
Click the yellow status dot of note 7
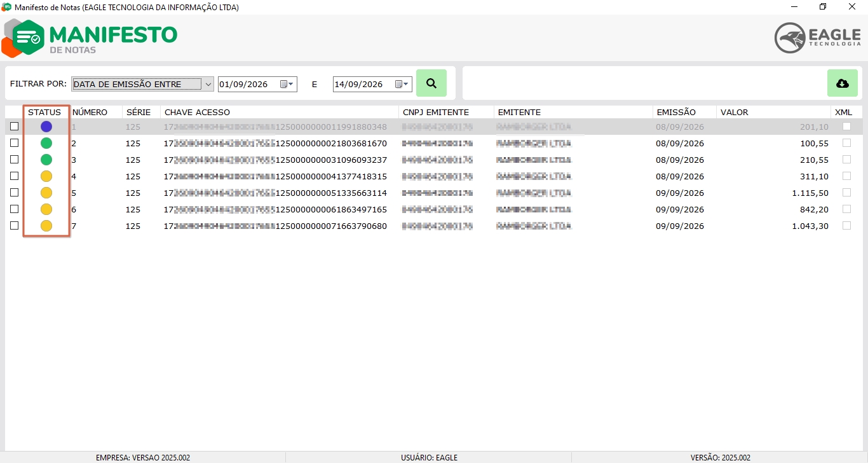pyautogui.click(x=46, y=226)
